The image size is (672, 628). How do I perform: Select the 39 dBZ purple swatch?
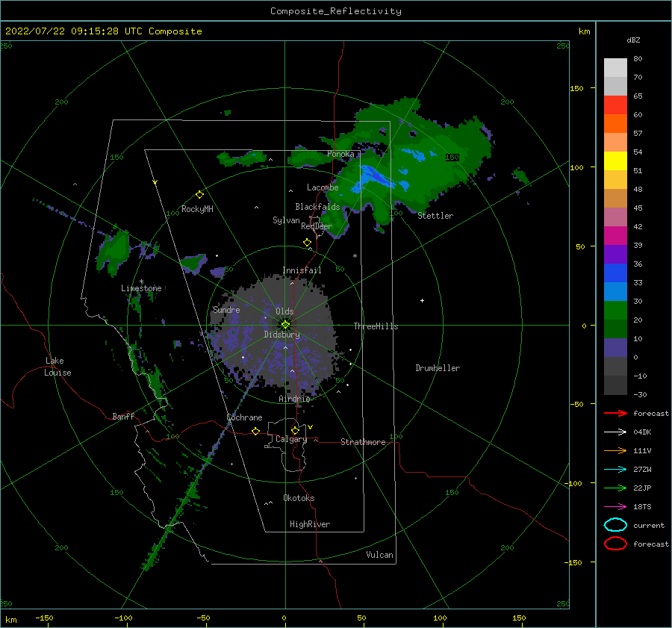coord(615,254)
